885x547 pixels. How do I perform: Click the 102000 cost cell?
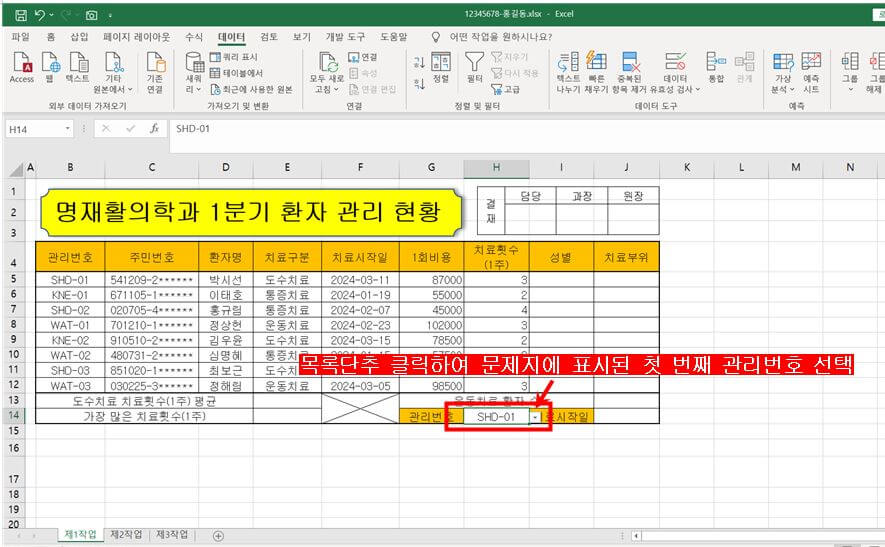click(431, 325)
